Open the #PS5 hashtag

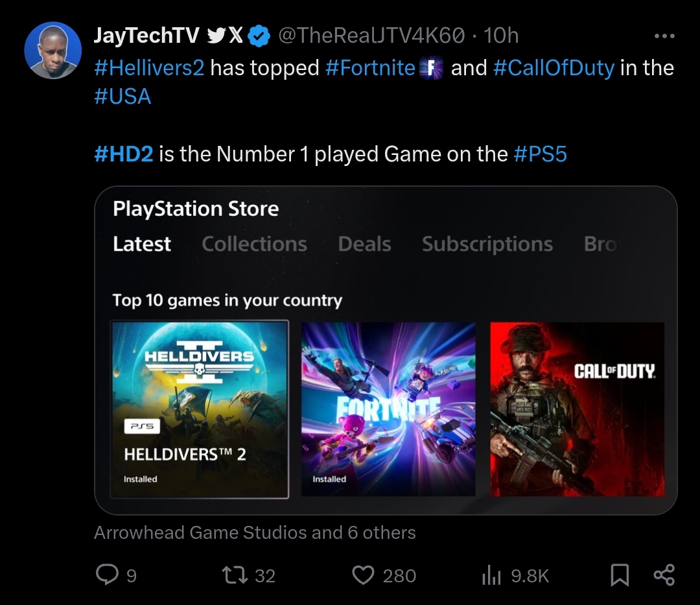point(540,154)
